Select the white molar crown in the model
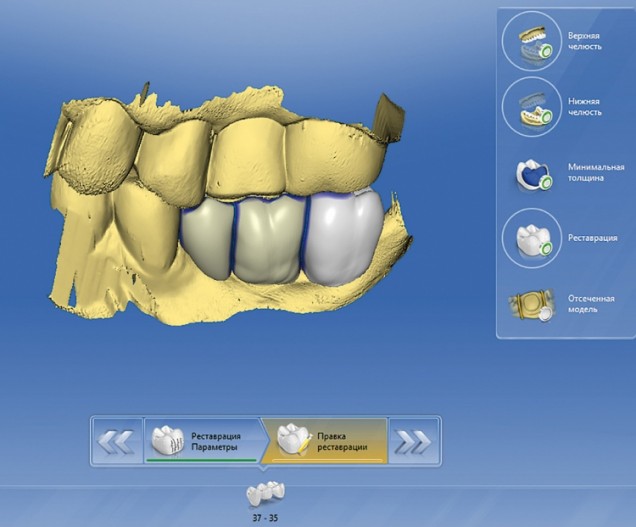This screenshot has width=636, height=527. tap(345, 239)
